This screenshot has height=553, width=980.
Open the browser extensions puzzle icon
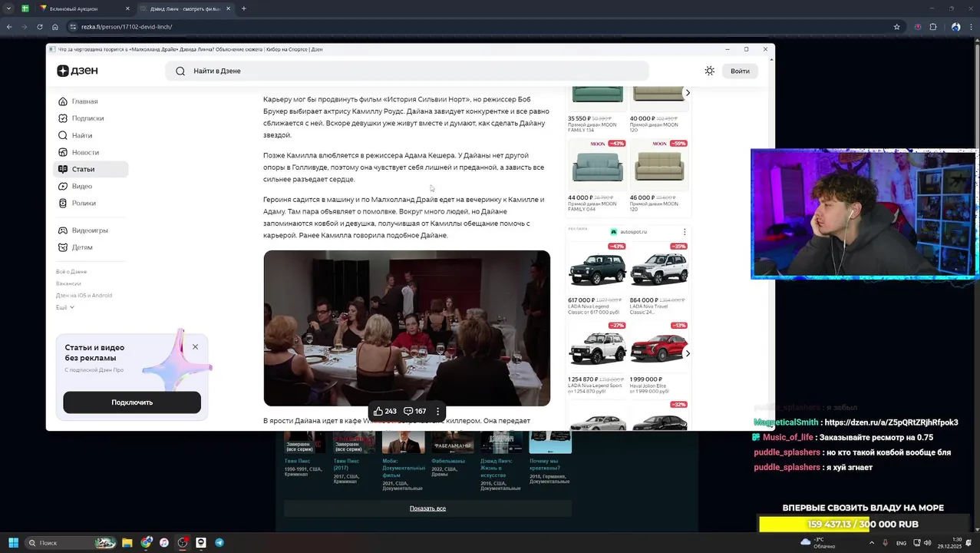[933, 27]
